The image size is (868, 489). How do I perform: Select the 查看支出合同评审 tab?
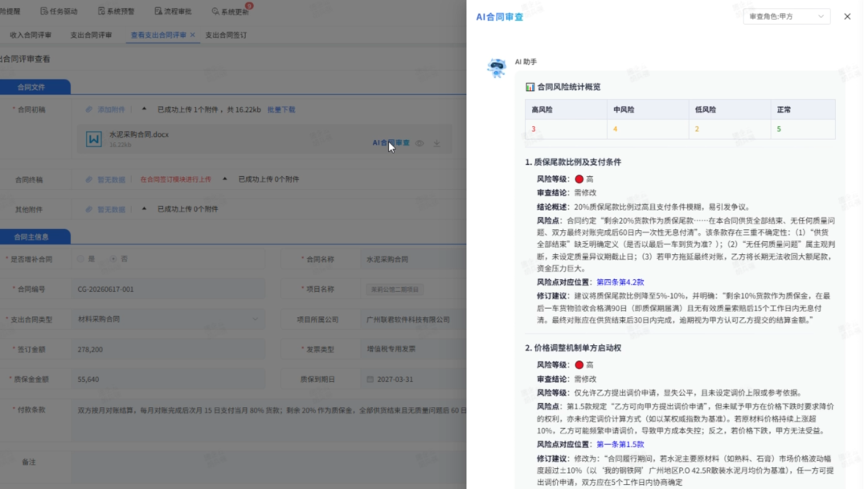[158, 35]
